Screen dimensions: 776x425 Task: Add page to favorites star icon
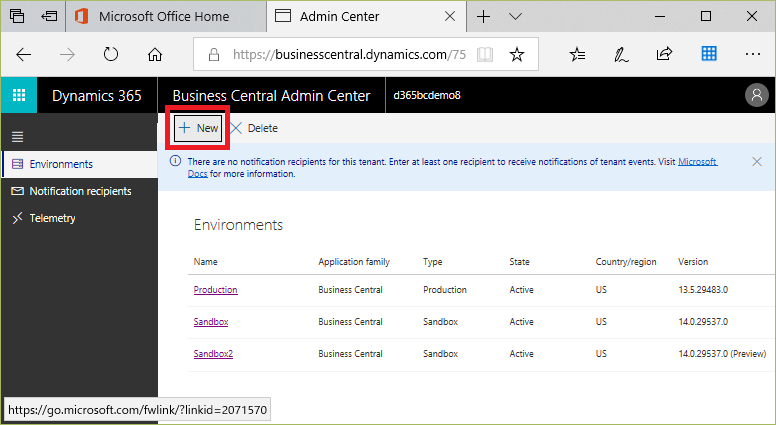point(517,54)
